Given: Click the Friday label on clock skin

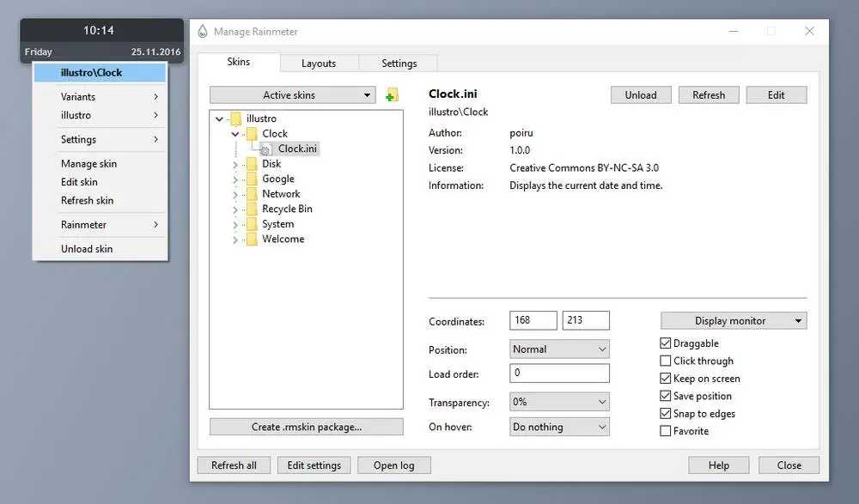Looking at the screenshot, I should click(39, 52).
